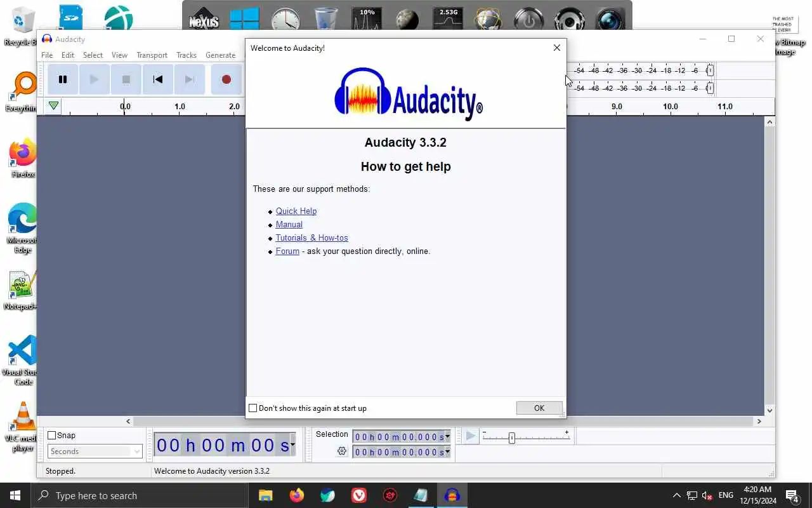
Task: Click the playback speed slider handle
Action: tap(512, 438)
